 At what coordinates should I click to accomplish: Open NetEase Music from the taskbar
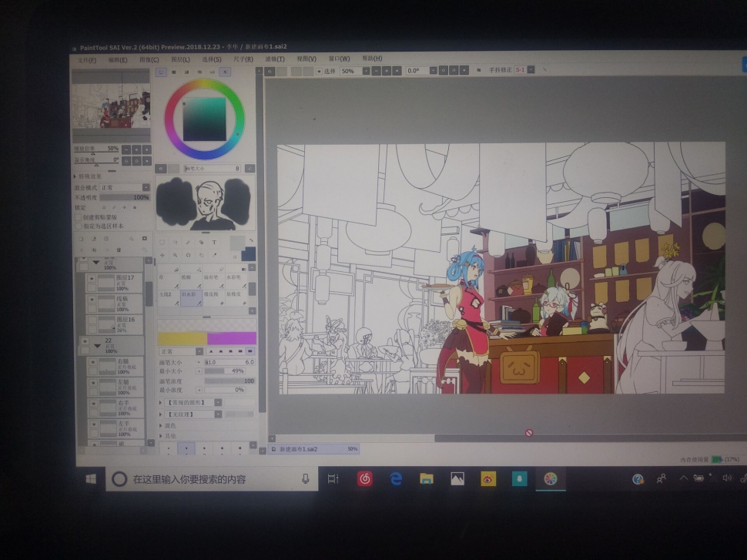click(x=365, y=478)
